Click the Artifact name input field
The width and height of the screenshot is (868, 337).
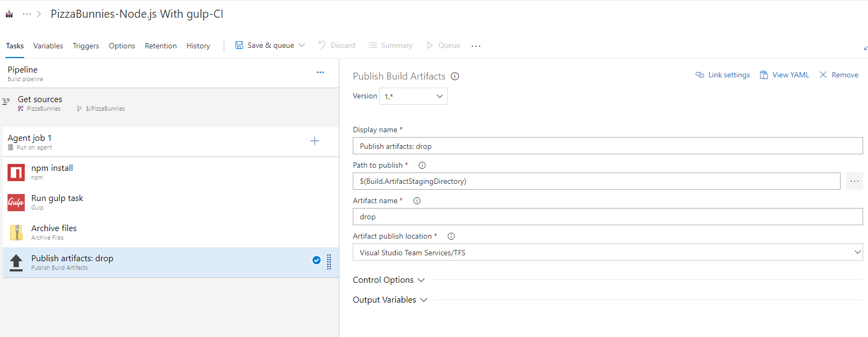coord(608,217)
